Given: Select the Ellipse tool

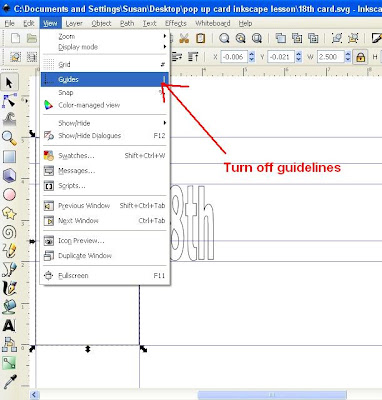Looking at the screenshot, I should pyautogui.click(x=9, y=194).
